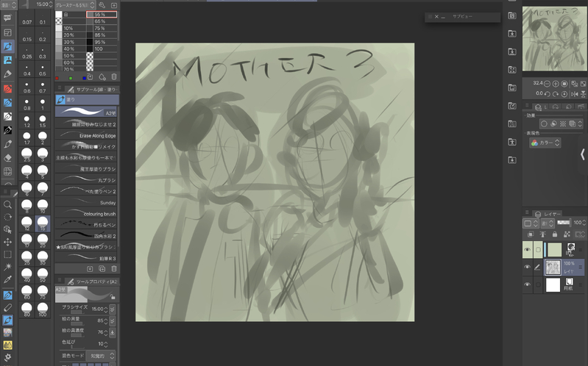This screenshot has height=366, width=588.
Task: Click the wrench icon above color set
Action: [102, 5]
